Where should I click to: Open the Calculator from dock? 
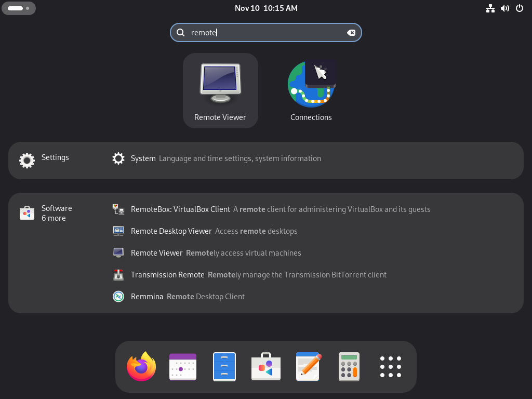(x=349, y=367)
